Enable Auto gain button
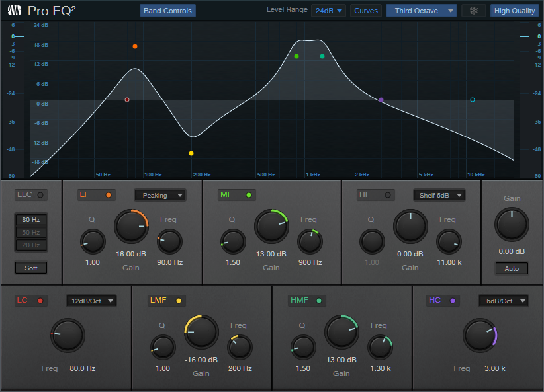 (x=512, y=269)
